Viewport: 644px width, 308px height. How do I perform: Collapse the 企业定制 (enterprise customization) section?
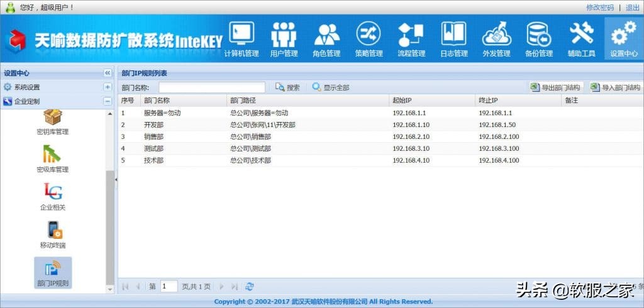coord(108,101)
